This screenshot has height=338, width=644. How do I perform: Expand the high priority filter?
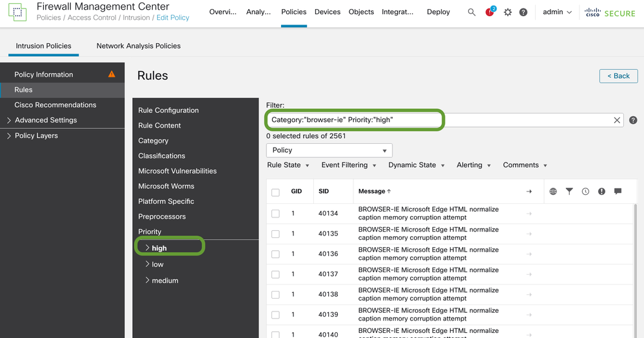[x=148, y=248]
